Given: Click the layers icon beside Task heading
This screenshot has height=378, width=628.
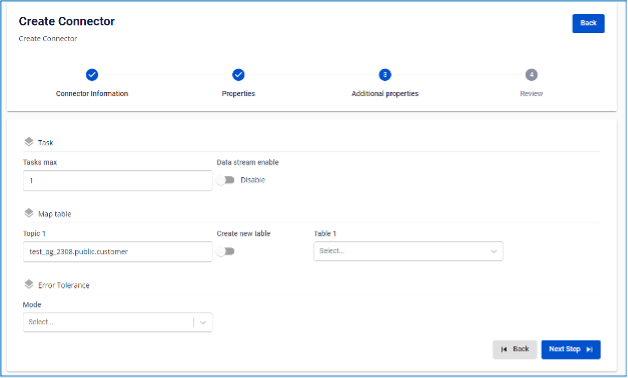Looking at the screenshot, I should point(29,142).
